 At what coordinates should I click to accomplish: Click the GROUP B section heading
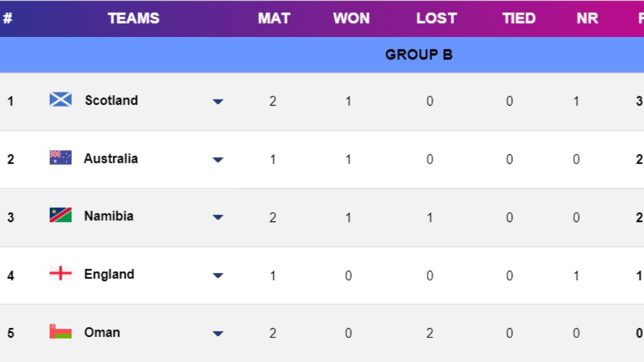(x=419, y=55)
